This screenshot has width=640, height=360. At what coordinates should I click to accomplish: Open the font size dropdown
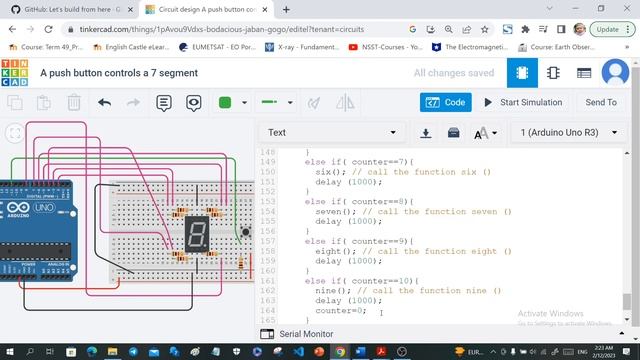click(x=485, y=133)
